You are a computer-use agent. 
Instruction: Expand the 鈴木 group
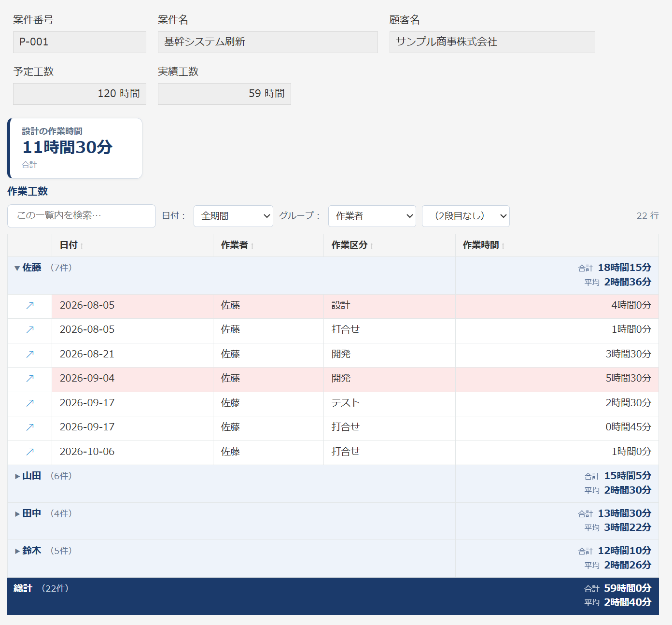[17, 551]
